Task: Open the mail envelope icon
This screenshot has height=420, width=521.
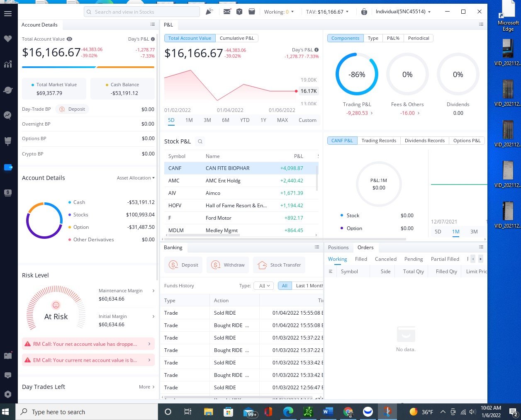Action: point(227,12)
